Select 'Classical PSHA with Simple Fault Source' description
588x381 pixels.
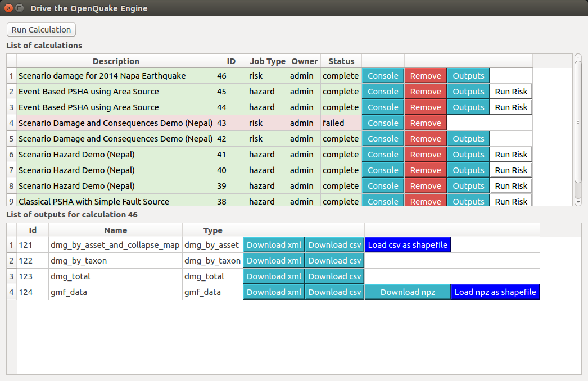coord(116,200)
